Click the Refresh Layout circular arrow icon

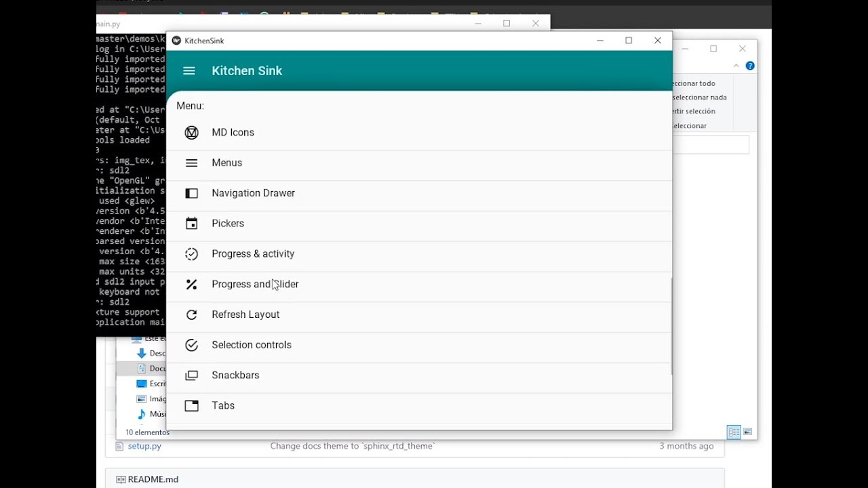coord(192,314)
